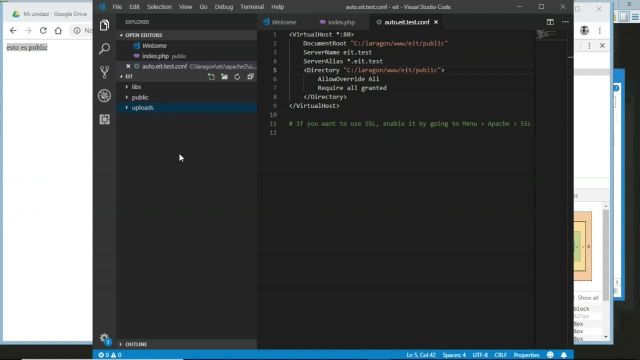Image resolution: width=640 pixels, height=360 pixels.
Task: Open the Search view in activity bar
Action: [x=104, y=49]
